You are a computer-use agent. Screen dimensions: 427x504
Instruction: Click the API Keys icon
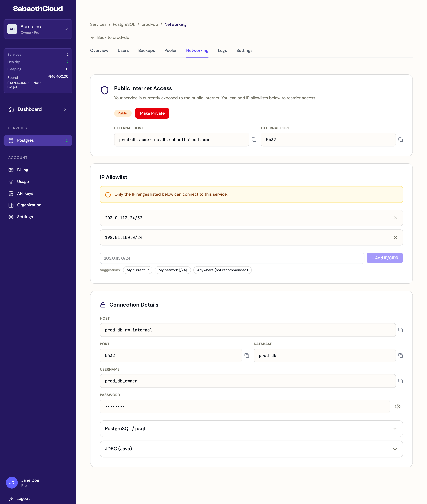tap(11, 193)
